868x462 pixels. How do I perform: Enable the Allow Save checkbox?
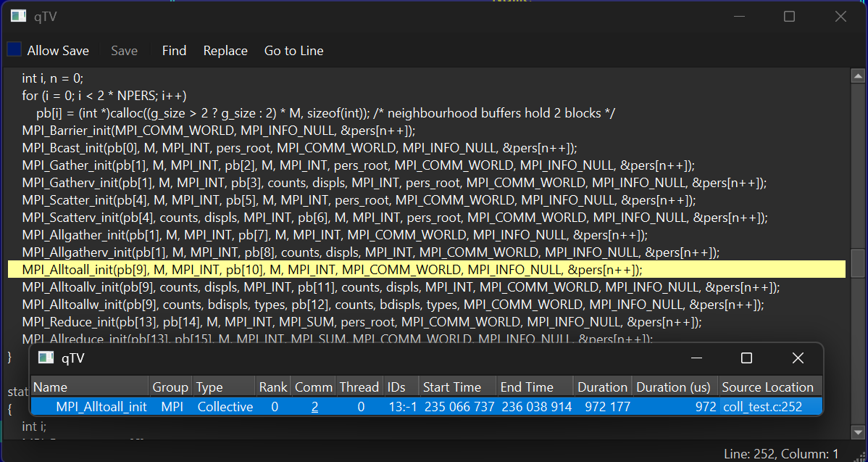point(14,50)
